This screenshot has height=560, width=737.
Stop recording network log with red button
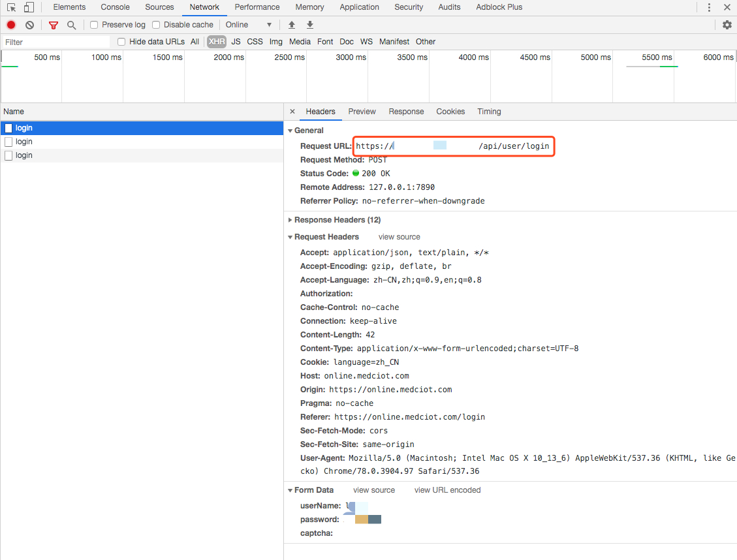point(11,25)
